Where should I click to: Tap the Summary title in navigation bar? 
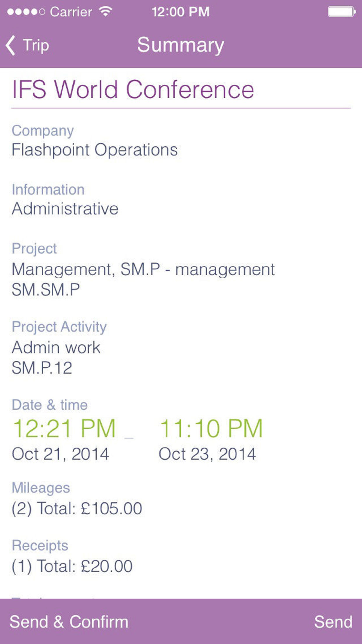click(181, 45)
